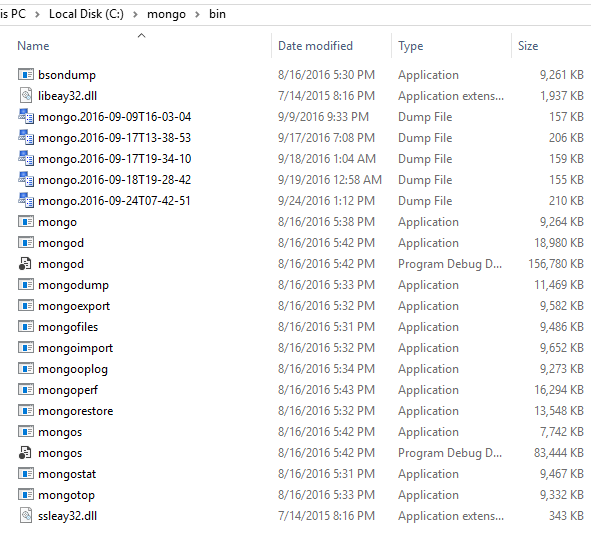The image size is (591, 535).
Task: Select the mongoimport file name
Action: coord(75,348)
